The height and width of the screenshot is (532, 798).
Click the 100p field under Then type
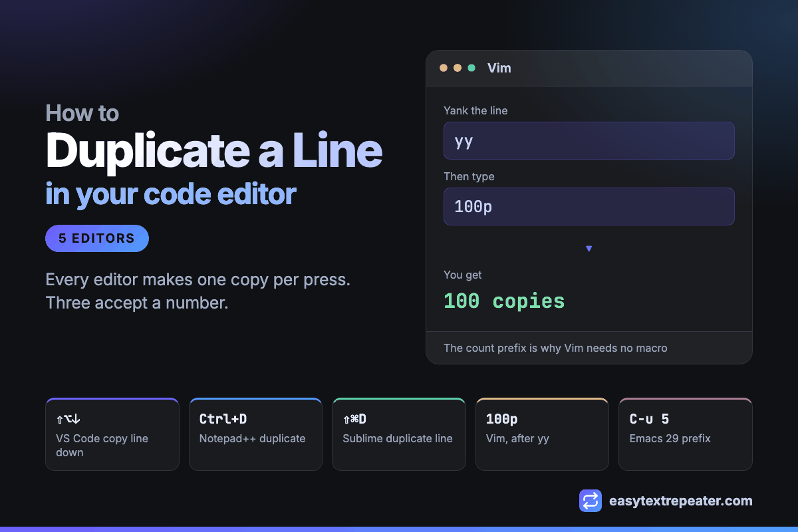point(589,206)
